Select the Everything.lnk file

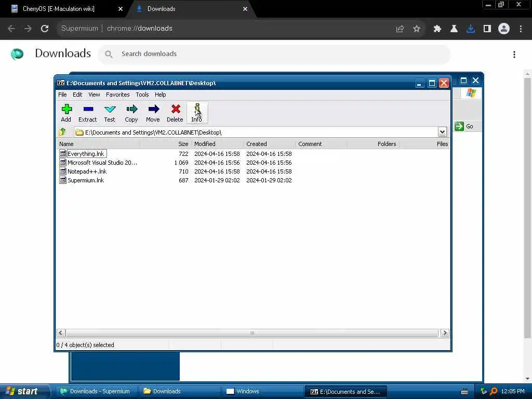86,154
